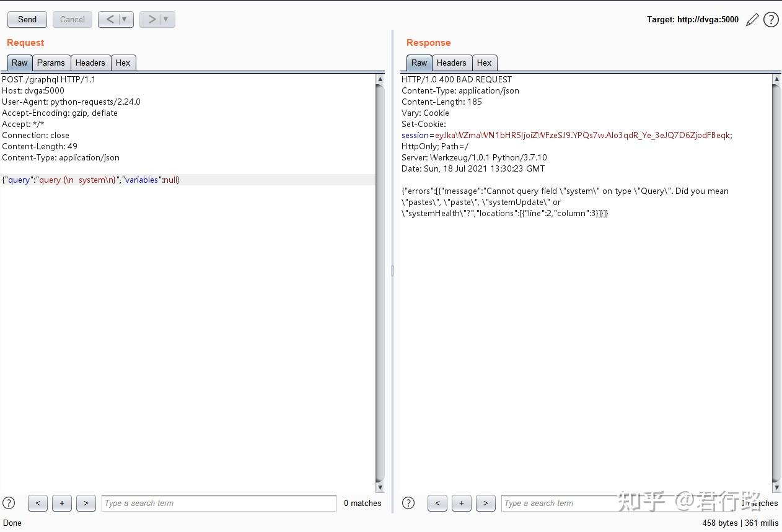Open the Response Hex tab
This screenshot has height=532, width=782.
pos(484,63)
